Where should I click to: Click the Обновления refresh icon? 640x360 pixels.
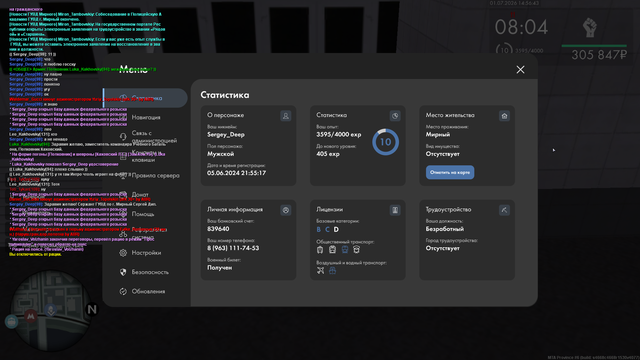coord(123,291)
